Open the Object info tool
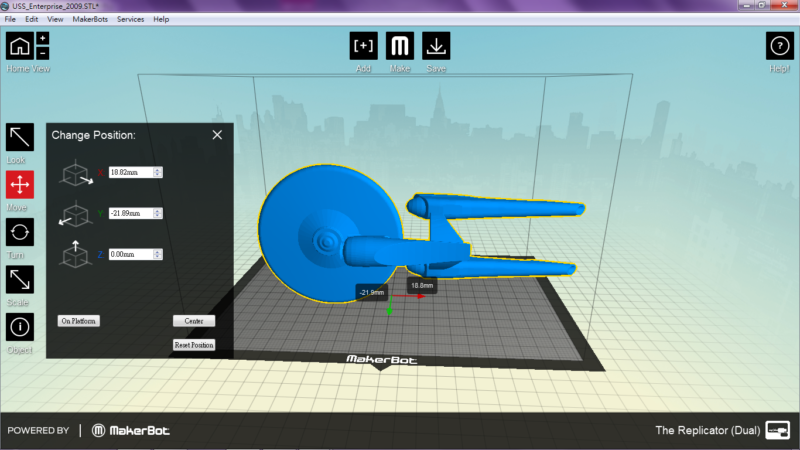Image resolution: width=800 pixels, height=450 pixels. [20, 327]
